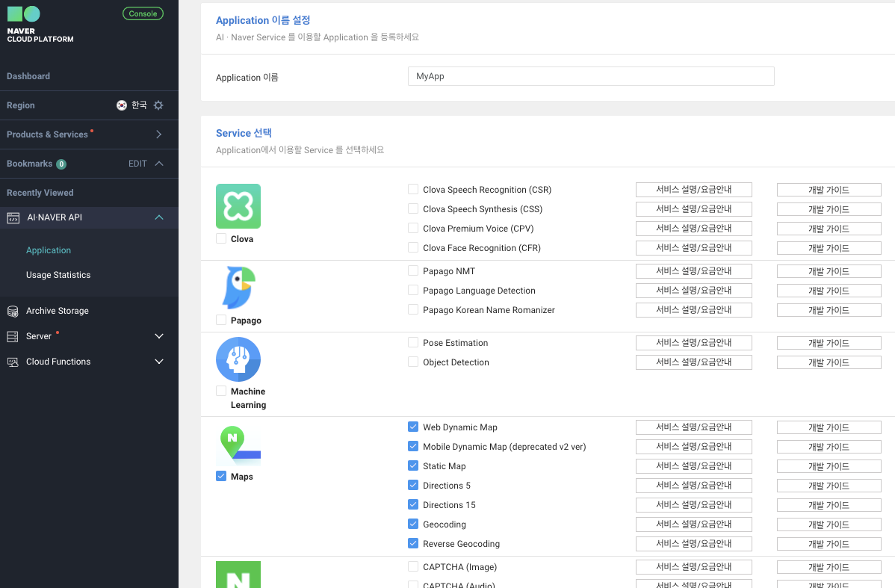Image resolution: width=895 pixels, height=588 pixels.
Task: Open developer guide for Pose Estimation
Action: pyautogui.click(x=829, y=343)
